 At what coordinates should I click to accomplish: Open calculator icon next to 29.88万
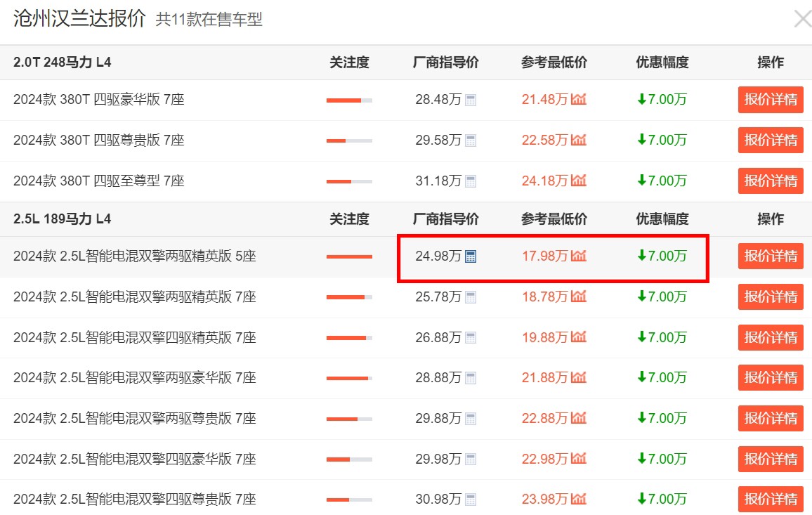470,419
